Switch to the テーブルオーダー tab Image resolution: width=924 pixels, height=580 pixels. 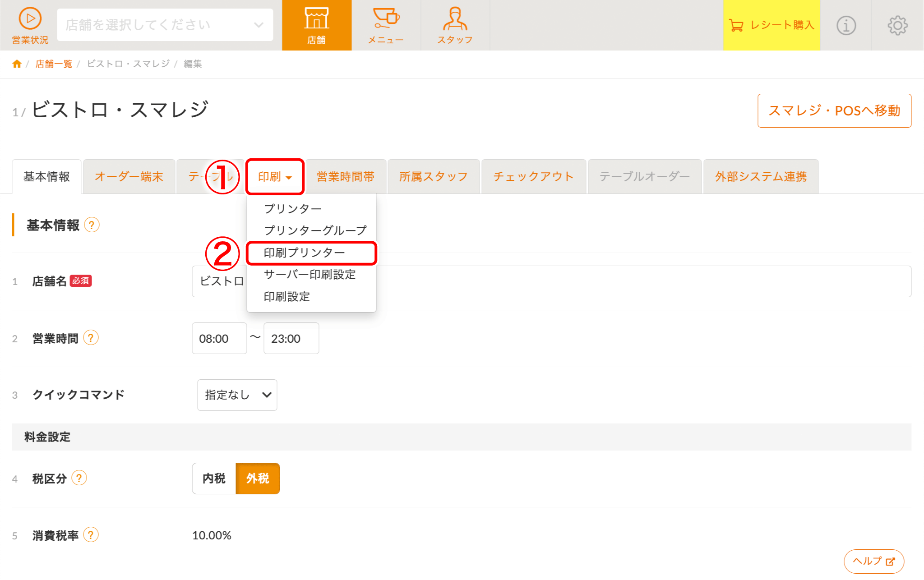coord(645,176)
